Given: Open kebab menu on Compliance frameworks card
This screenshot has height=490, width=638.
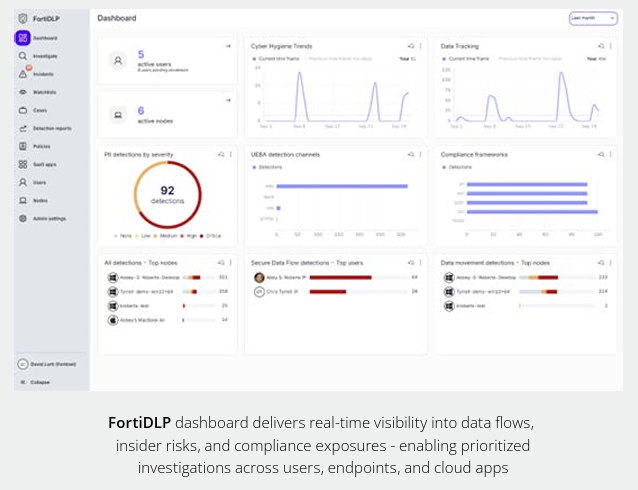Looking at the screenshot, I should coord(610,154).
